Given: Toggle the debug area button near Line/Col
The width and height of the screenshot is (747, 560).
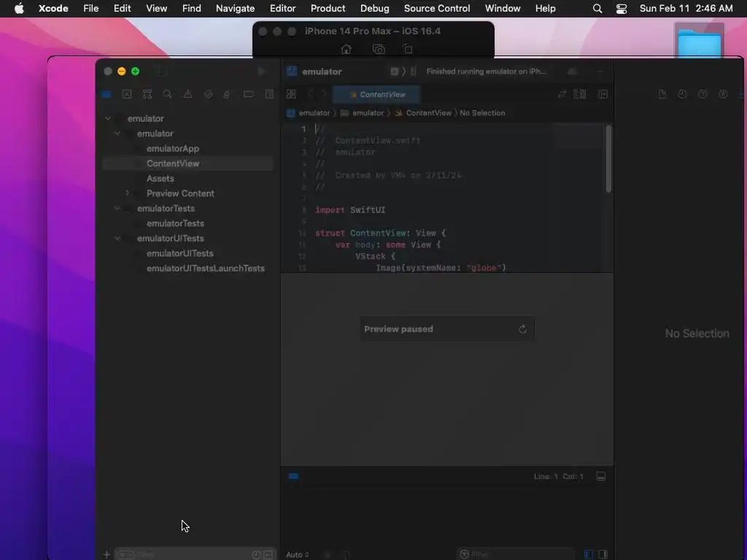Looking at the screenshot, I should tap(601, 476).
